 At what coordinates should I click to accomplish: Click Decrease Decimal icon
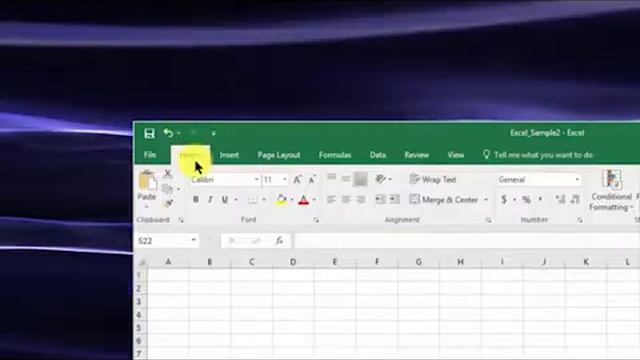point(575,200)
